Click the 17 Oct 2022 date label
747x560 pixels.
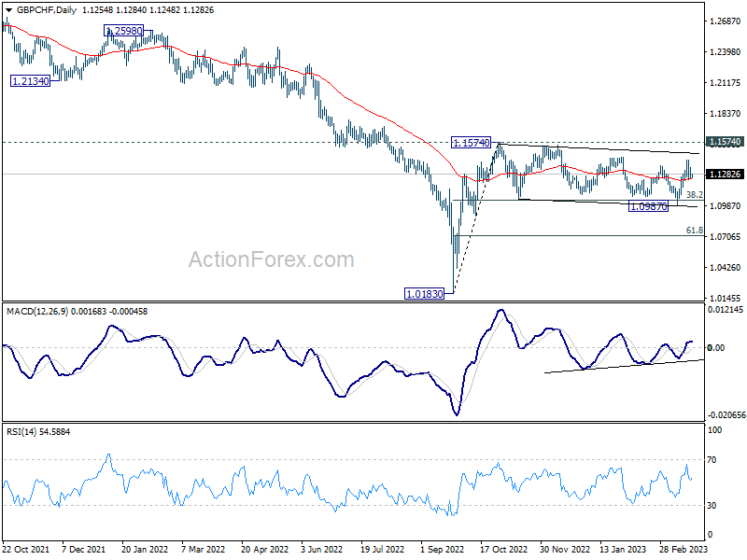click(503, 550)
